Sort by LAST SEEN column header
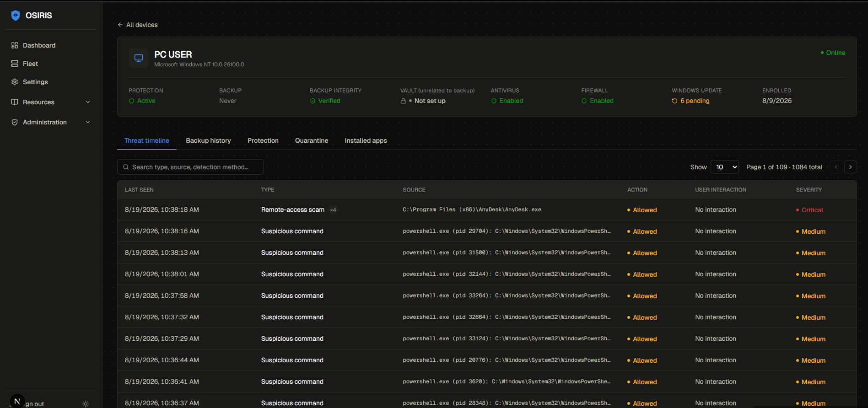This screenshot has height=408, width=868. pos(140,190)
